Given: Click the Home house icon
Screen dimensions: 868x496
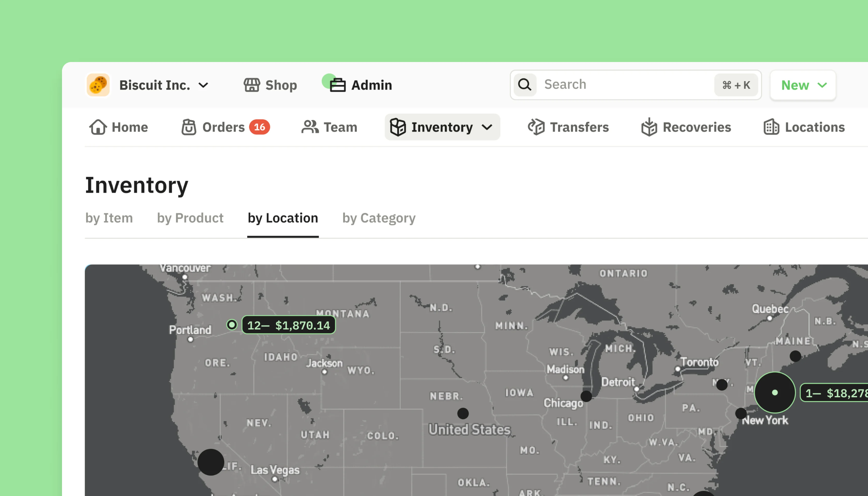Looking at the screenshot, I should [x=98, y=127].
